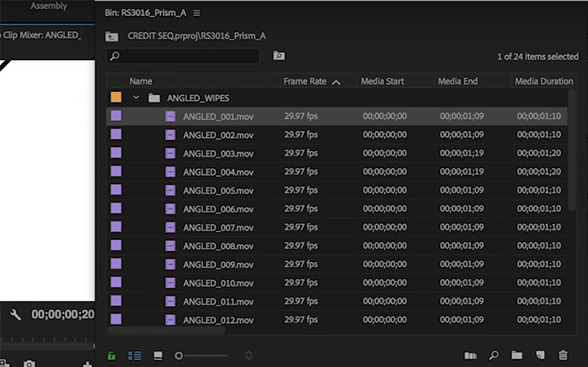Create a New Bin with the folder icon
The image size is (588, 367).
(x=517, y=355)
